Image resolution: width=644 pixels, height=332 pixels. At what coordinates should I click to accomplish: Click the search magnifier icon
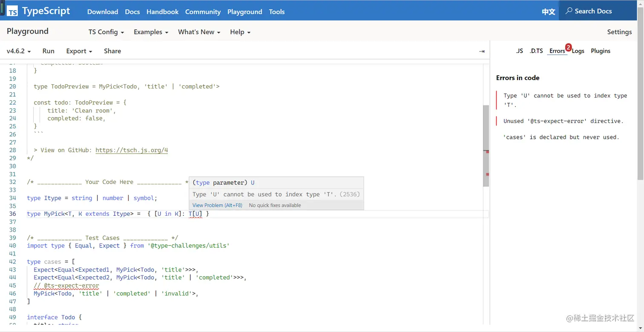[569, 11]
